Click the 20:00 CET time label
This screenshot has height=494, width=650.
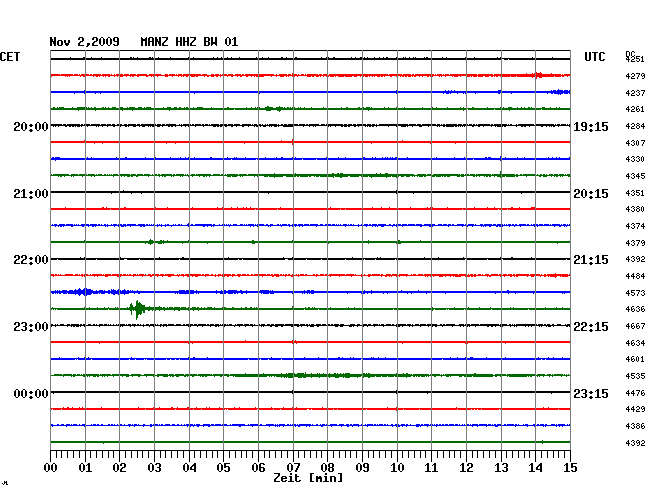[30, 127]
